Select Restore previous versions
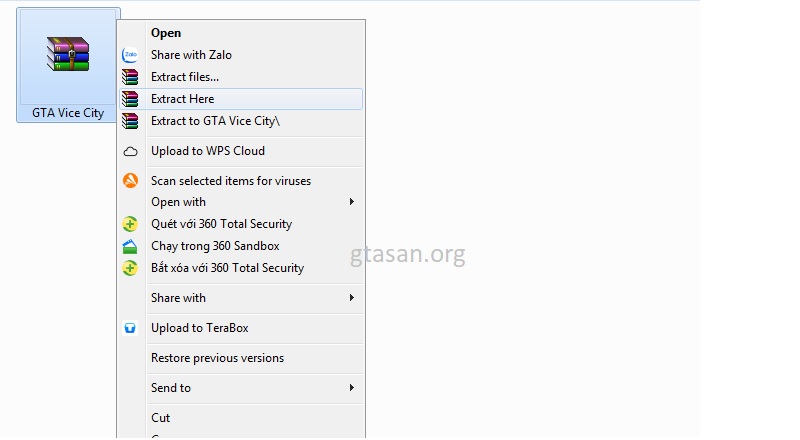800x440 pixels. point(217,358)
